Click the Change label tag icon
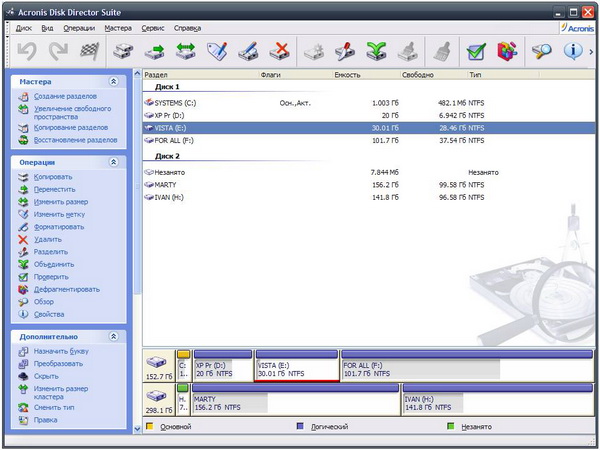This screenshot has width=600, height=450. 217,51
